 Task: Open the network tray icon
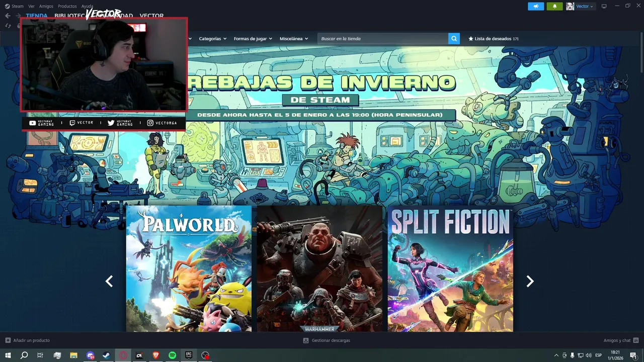[x=581, y=355]
